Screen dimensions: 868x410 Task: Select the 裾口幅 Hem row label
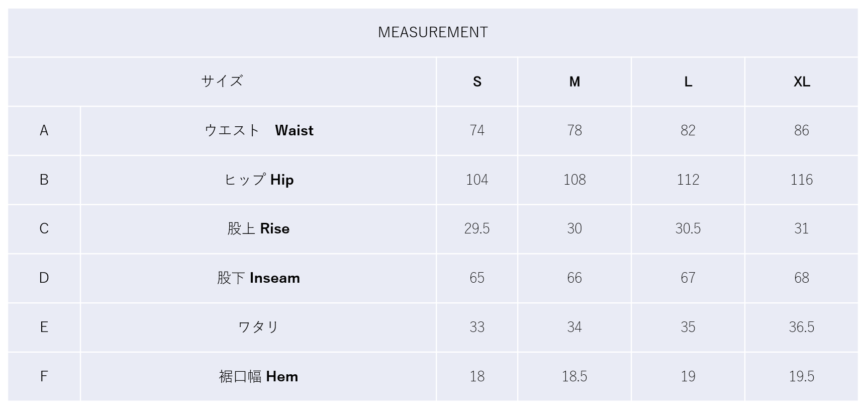click(259, 376)
